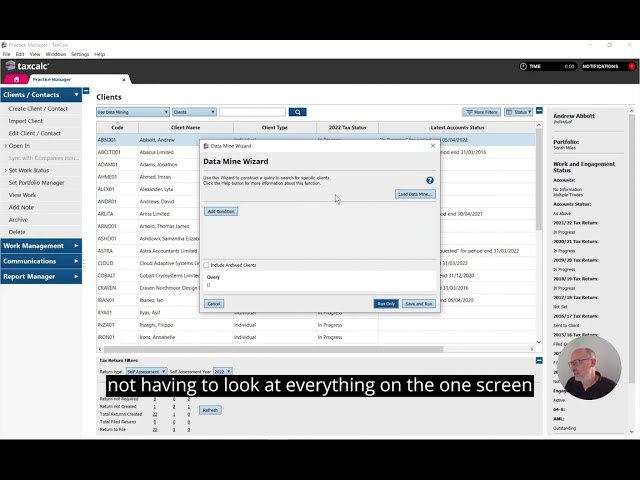Open the Clients type dropdown
The image size is (640, 480).
(x=194, y=112)
